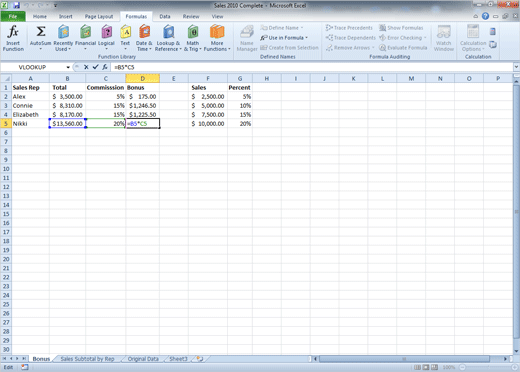Click the AutoSum sigma icon
520x372 pixels.
[41, 32]
